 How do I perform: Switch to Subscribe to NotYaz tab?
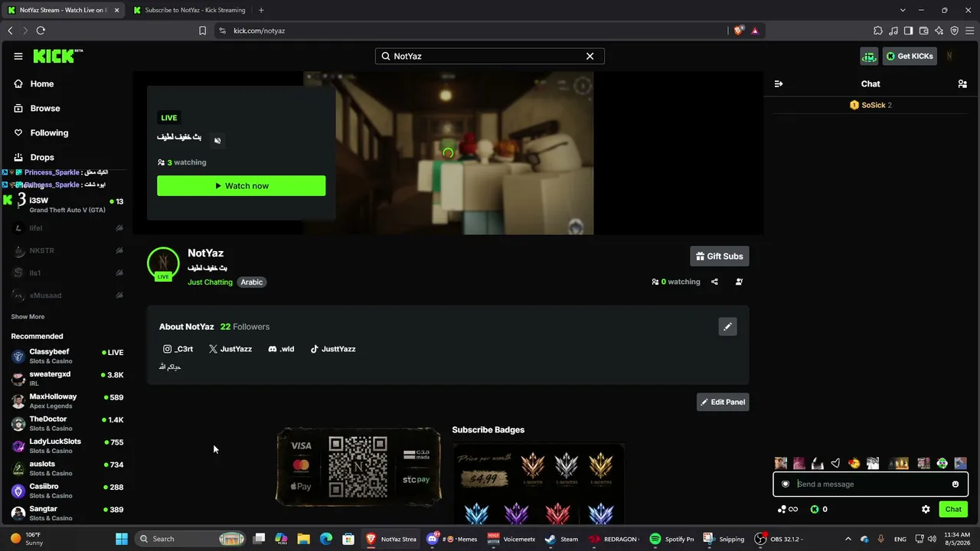click(190, 10)
